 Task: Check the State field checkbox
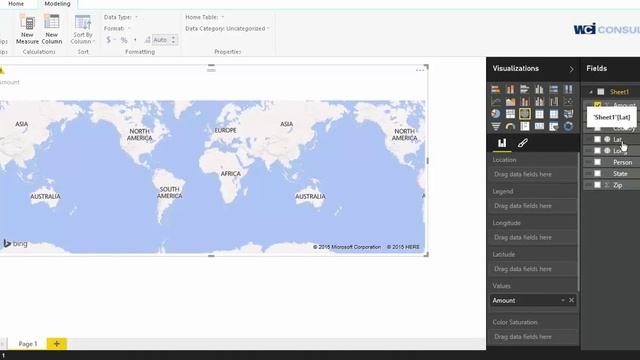click(598, 173)
